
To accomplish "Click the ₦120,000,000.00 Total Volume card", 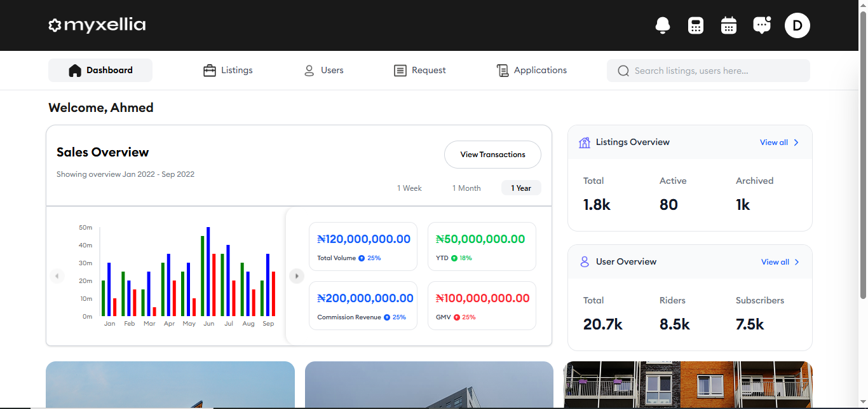I will point(363,247).
